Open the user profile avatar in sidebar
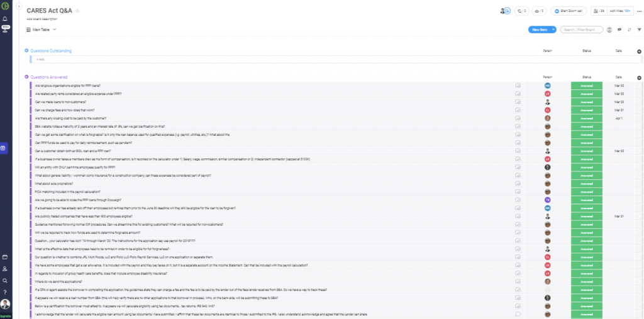The image size is (644, 319). coord(5,304)
